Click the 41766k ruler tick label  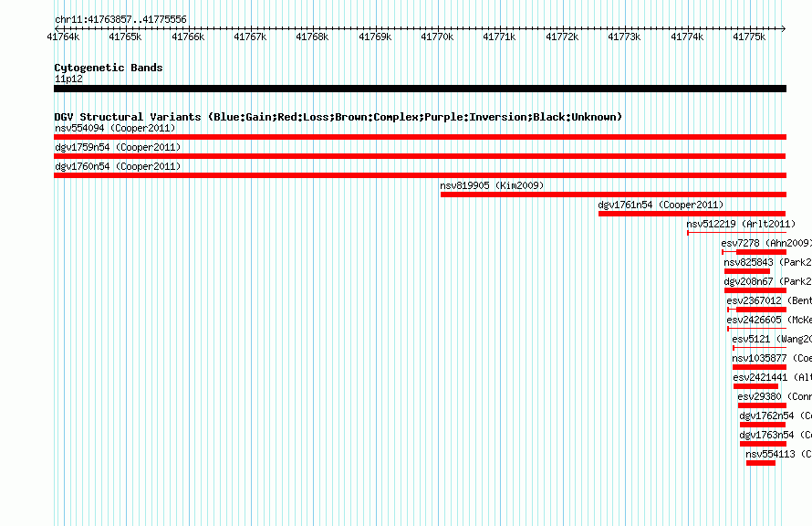coord(188,37)
